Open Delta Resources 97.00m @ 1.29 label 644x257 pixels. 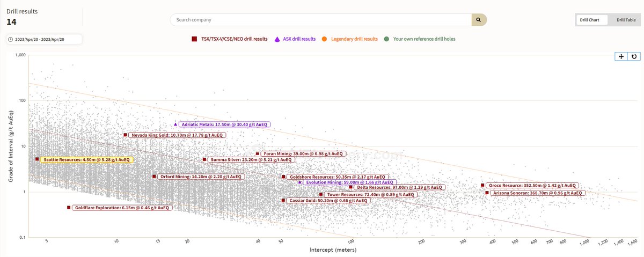(x=399, y=187)
